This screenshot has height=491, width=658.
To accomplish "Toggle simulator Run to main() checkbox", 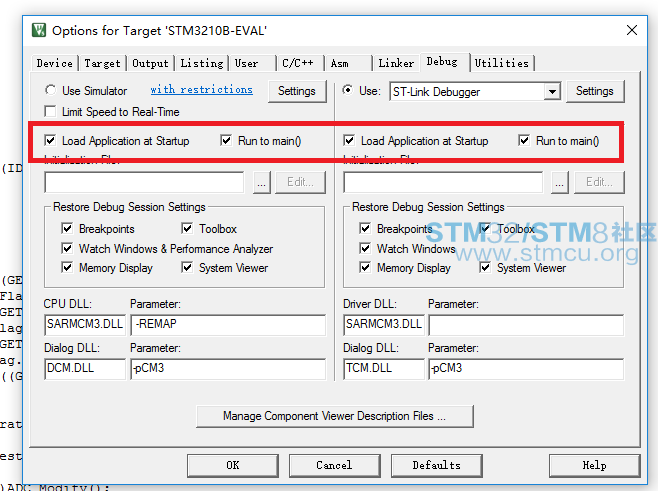I will point(226,140).
